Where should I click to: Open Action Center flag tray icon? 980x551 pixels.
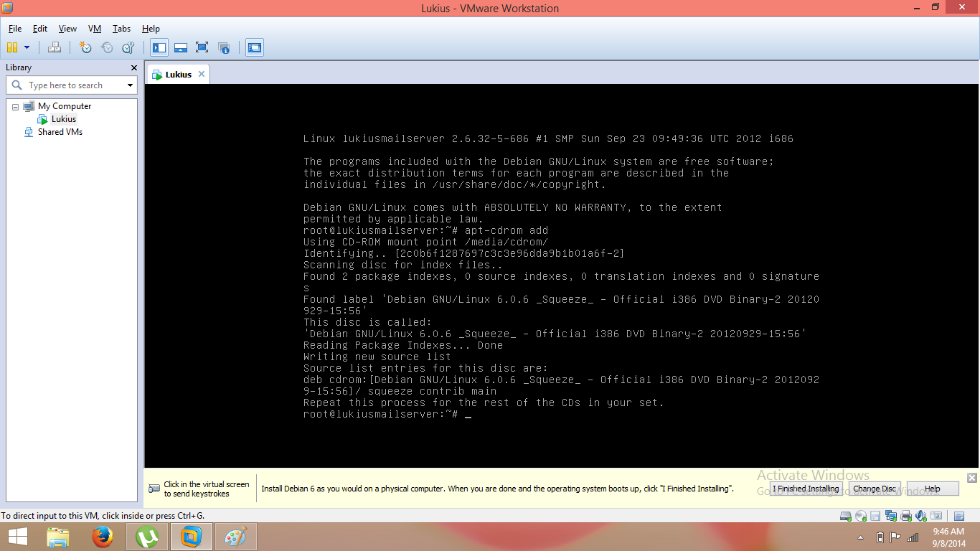[895, 537]
